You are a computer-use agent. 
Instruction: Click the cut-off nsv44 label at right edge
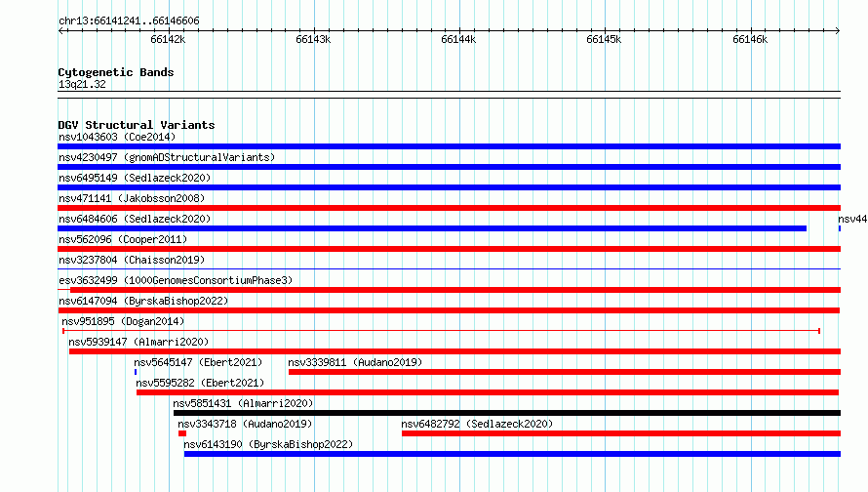pos(852,219)
